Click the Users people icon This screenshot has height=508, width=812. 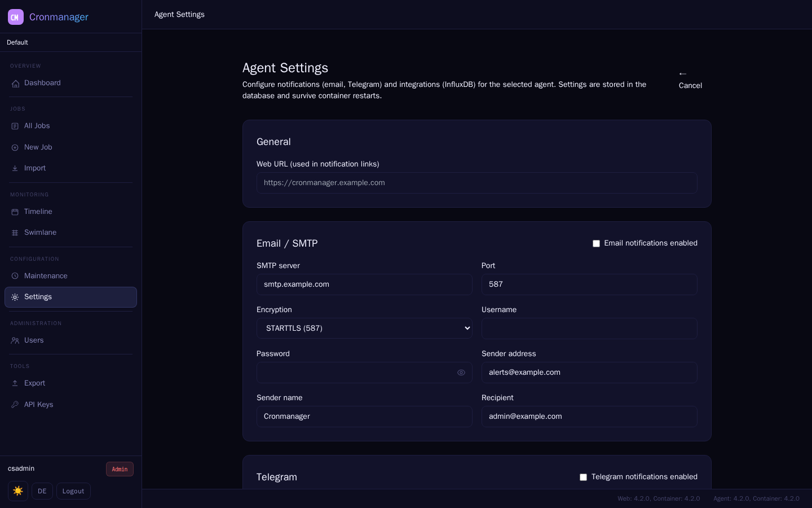click(15, 341)
